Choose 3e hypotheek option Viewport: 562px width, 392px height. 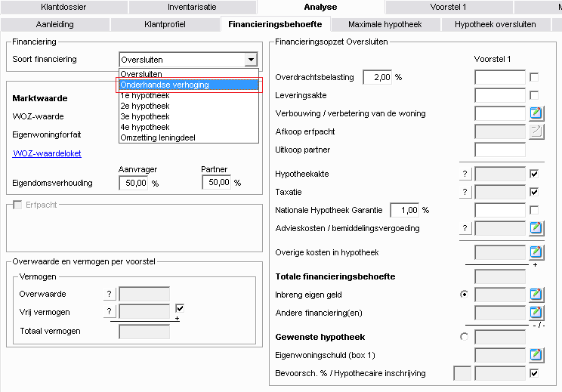click(x=189, y=116)
